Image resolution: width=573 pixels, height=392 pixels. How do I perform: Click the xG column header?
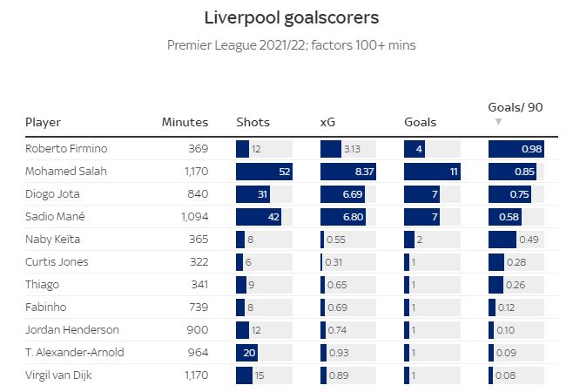point(327,122)
